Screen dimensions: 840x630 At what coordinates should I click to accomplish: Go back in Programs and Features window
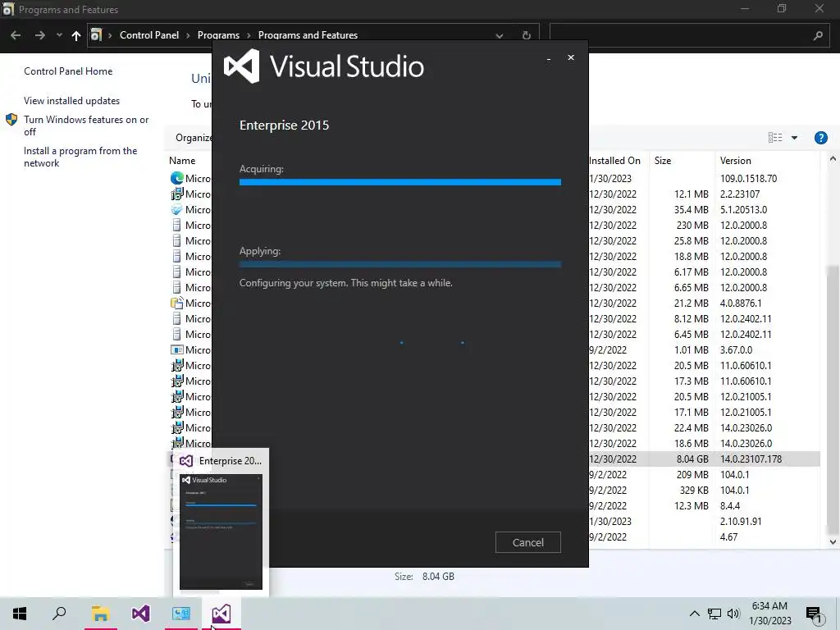pyautogui.click(x=16, y=35)
